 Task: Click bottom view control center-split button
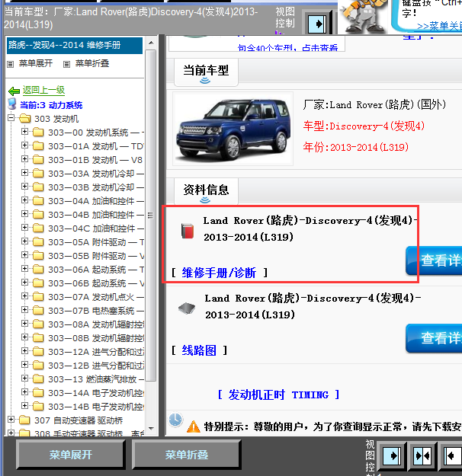423,455
